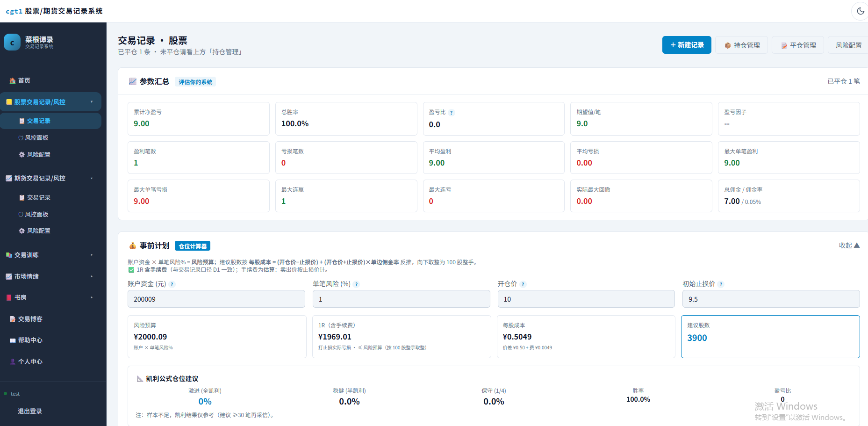Click the 累计净盈亏 9.00 card

(x=199, y=119)
